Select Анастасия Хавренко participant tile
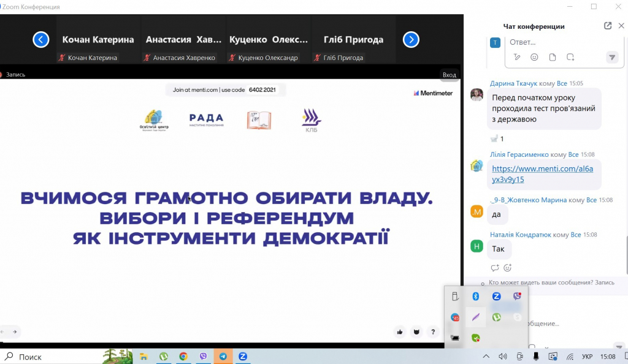Screen dimensions: 628x364 pyautogui.click(x=183, y=40)
